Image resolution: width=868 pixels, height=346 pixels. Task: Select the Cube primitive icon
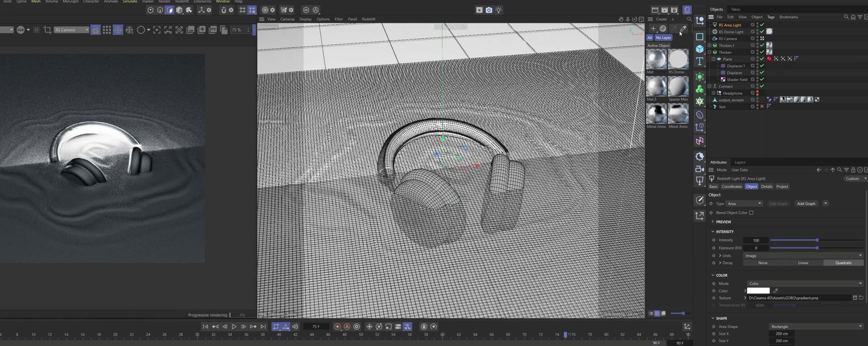click(699, 49)
